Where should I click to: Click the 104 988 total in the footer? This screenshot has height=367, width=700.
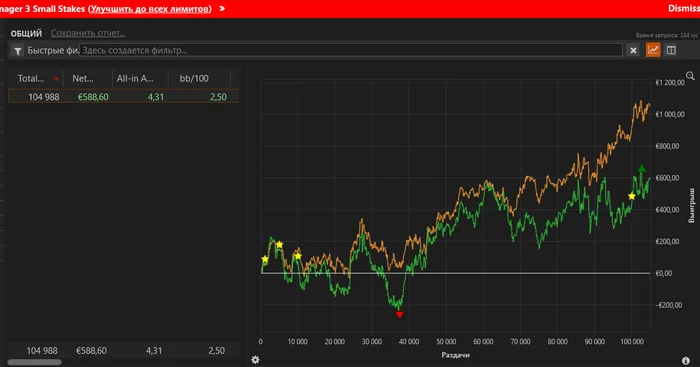coord(42,351)
